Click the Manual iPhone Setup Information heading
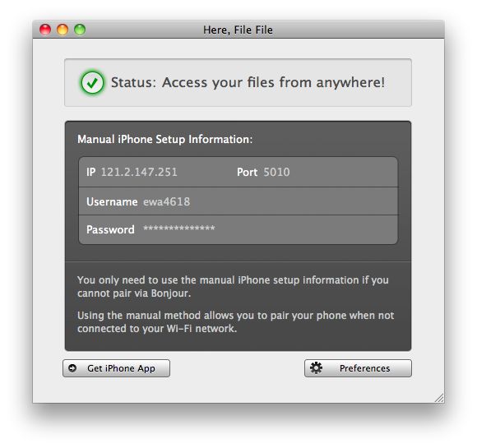The image size is (477, 448). pyautogui.click(x=164, y=139)
